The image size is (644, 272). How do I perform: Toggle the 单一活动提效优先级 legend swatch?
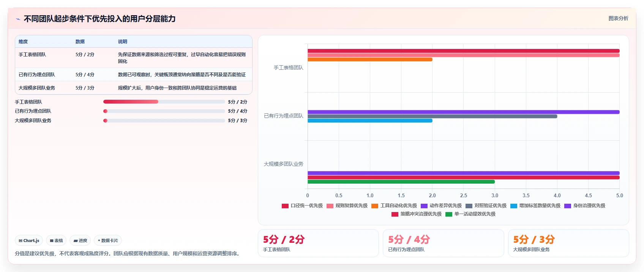[449, 214]
